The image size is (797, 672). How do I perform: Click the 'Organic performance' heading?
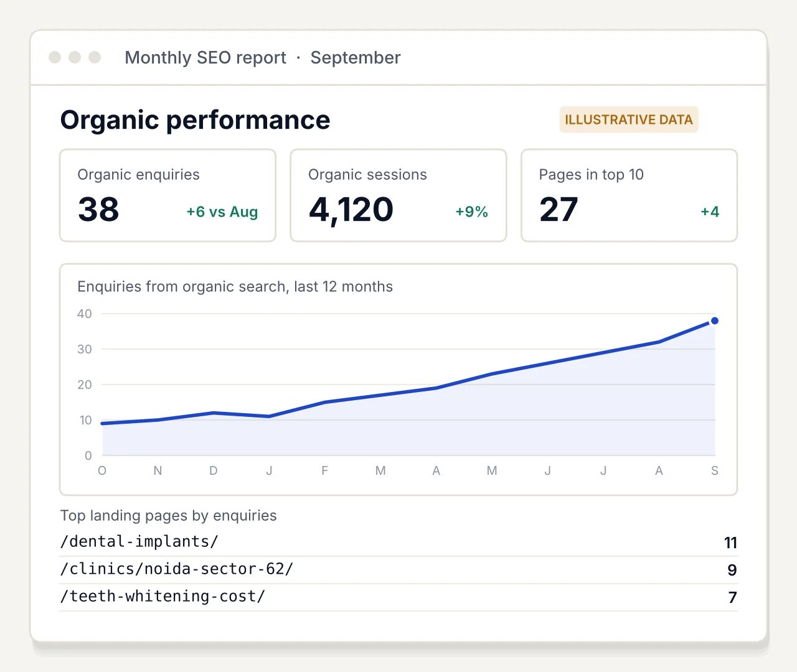196,120
